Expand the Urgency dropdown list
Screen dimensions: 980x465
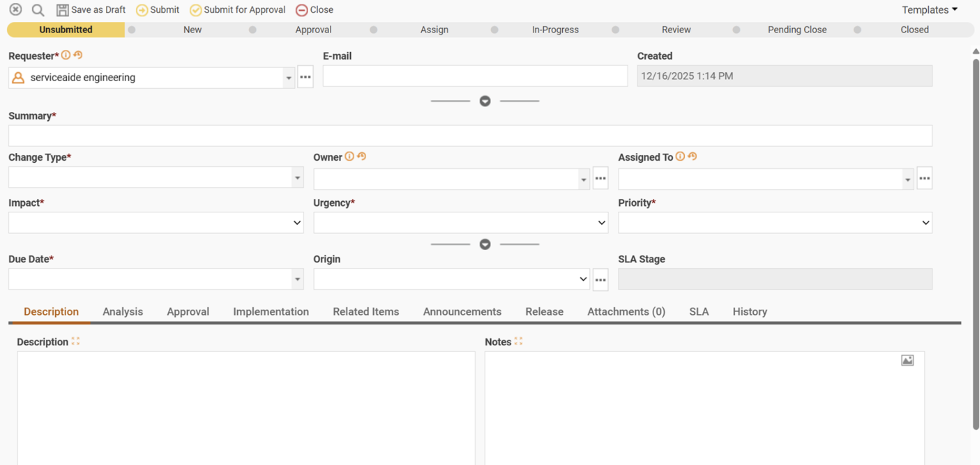coord(601,223)
